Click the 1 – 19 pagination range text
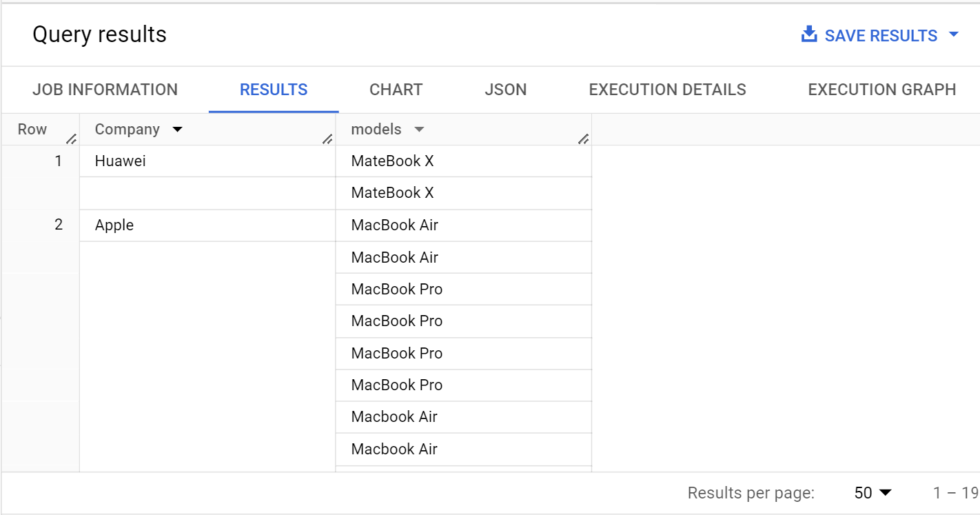The height and width of the screenshot is (515, 980). (956, 493)
